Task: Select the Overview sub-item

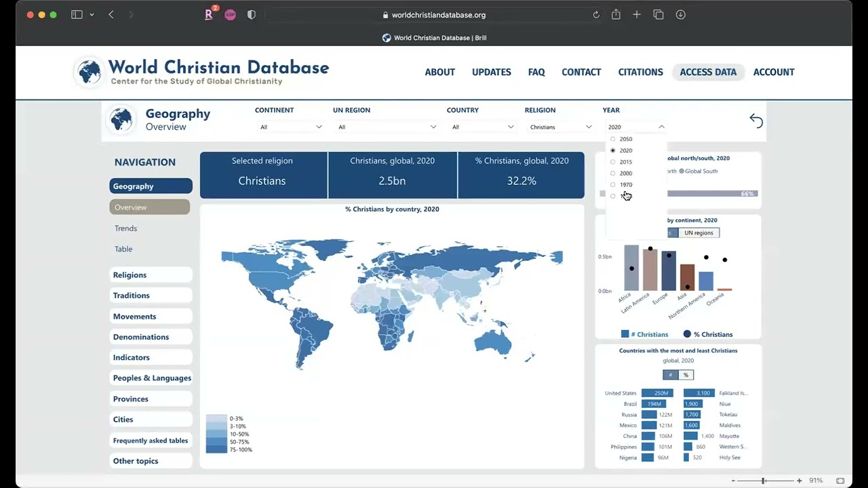Action: 149,207
